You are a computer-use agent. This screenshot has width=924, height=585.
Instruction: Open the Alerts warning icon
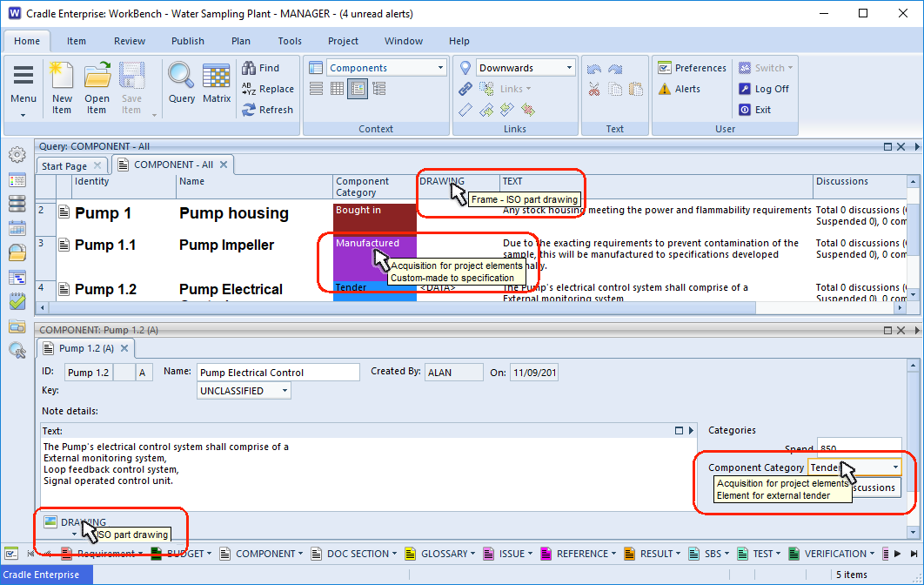click(680, 89)
